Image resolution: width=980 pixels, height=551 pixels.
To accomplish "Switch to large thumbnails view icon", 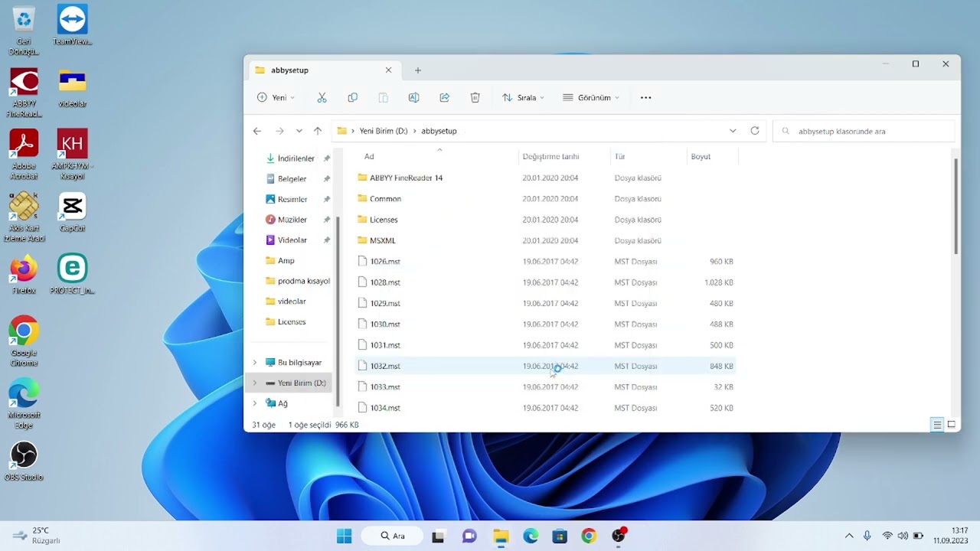I will [952, 425].
